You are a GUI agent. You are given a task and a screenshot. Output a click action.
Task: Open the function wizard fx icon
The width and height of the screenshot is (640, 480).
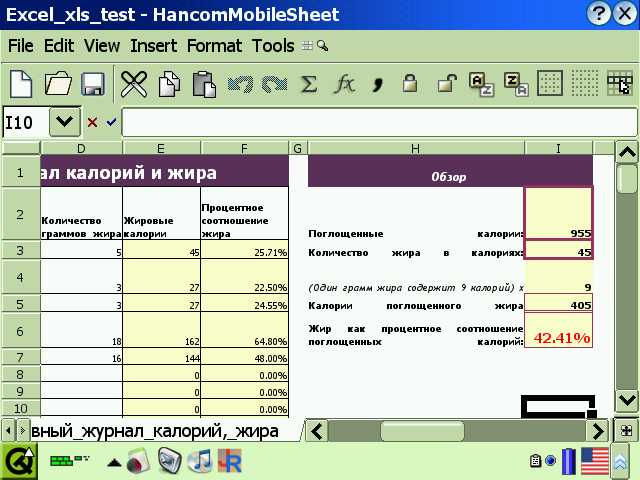[x=344, y=84]
